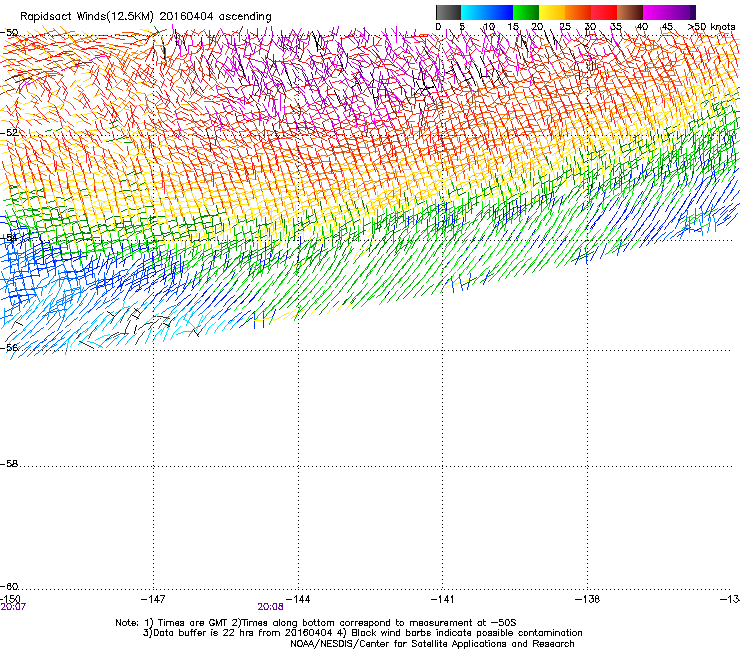Click the '-54' latitude label
740x650 pixels.
point(9,238)
